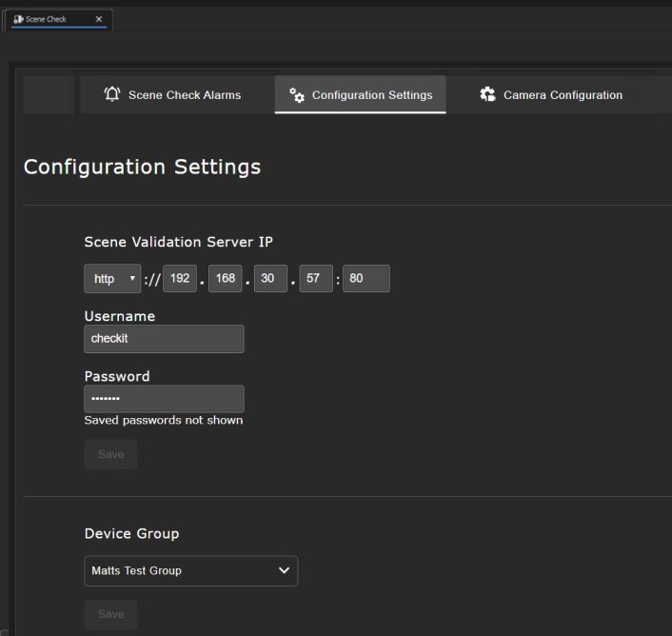The height and width of the screenshot is (636, 672).
Task: Click the bell icon on Scene Check Alarms
Action: [x=112, y=94]
